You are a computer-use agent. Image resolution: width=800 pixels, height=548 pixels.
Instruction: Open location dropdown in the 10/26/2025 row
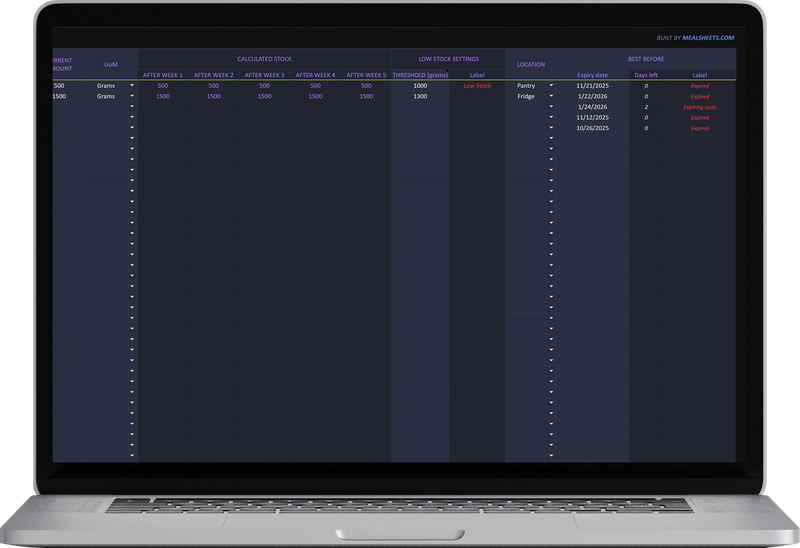(x=551, y=128)
